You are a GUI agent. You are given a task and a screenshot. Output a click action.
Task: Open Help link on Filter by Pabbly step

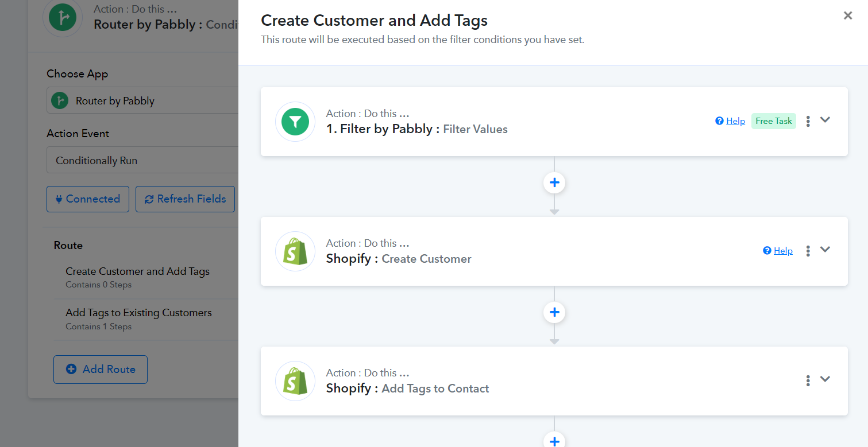[x=730, y=121]
